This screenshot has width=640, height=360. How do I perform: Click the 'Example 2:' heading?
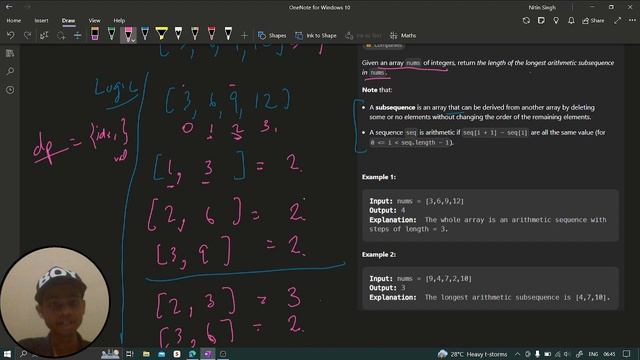(379, 254)
